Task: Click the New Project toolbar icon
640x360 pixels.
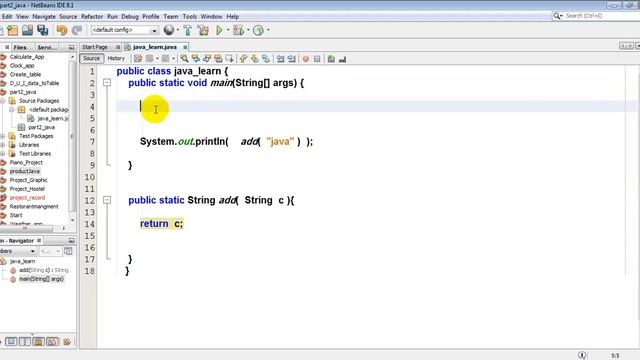Action: (13, 30)
